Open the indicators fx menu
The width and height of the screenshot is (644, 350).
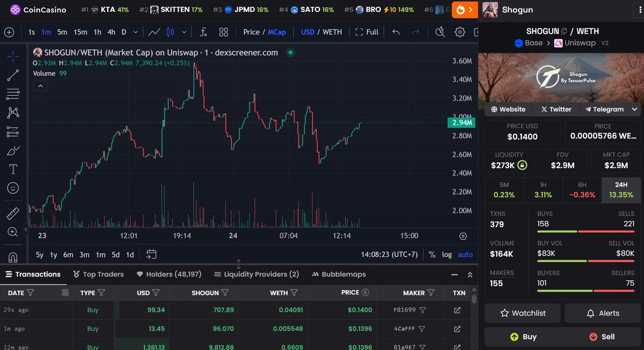click(203, 32)
